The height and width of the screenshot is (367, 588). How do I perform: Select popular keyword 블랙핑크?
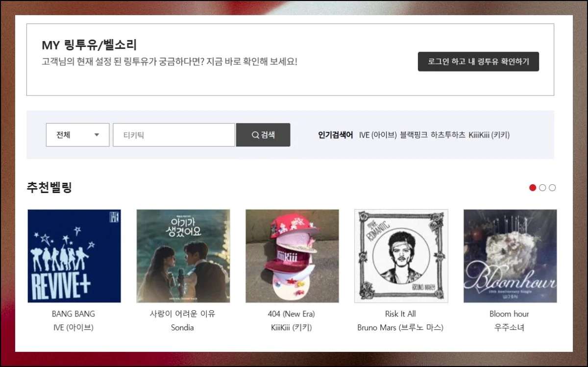(x=414, y=135)
